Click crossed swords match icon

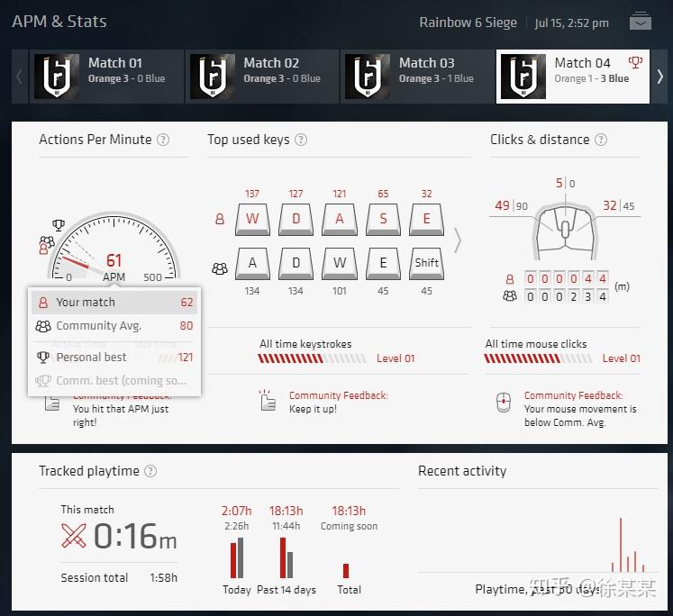click(74, 535)
